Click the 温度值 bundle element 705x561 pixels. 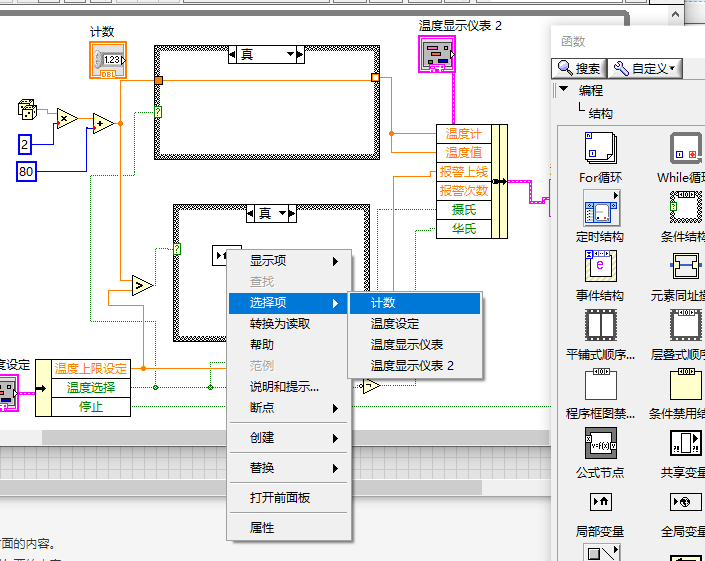464,153
